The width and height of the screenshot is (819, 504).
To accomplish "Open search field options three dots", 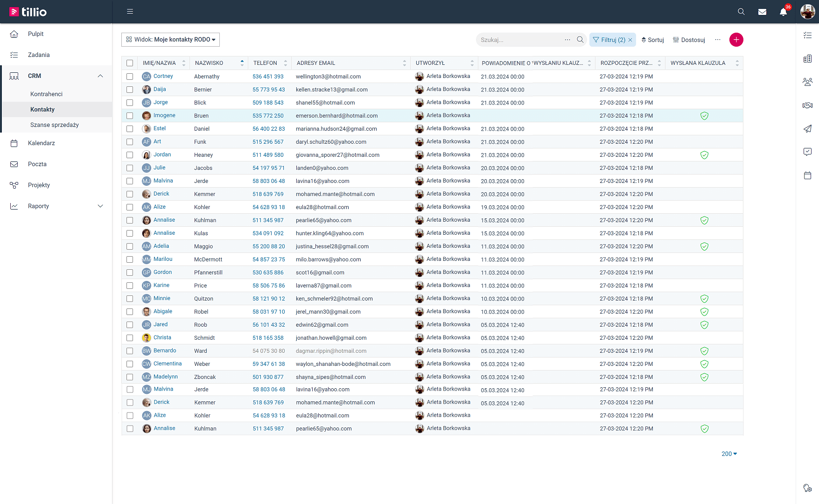I will click(567, 40).
